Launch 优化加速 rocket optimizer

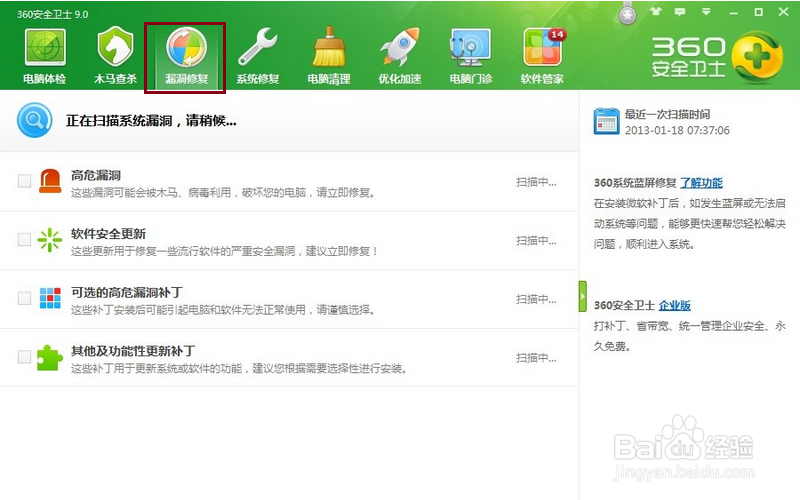click(399, 56)
